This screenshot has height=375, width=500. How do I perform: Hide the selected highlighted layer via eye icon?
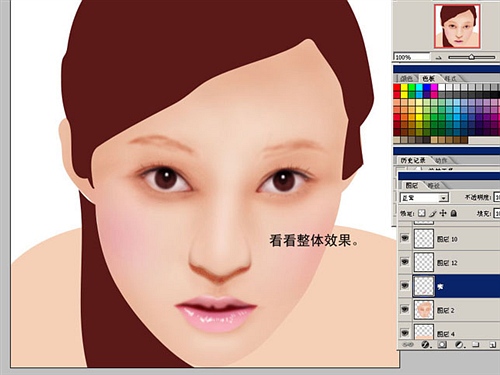[x=405, y=286]
